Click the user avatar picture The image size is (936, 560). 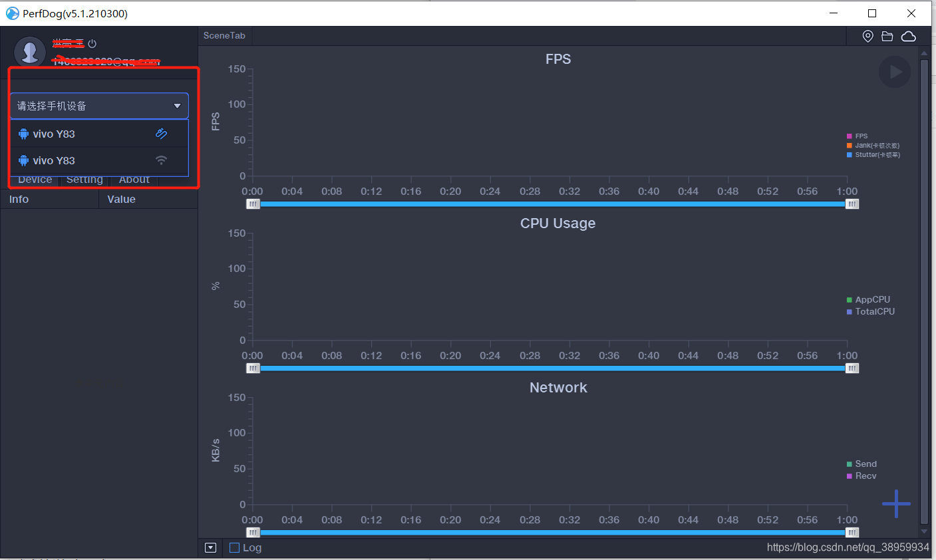[30, 53]
